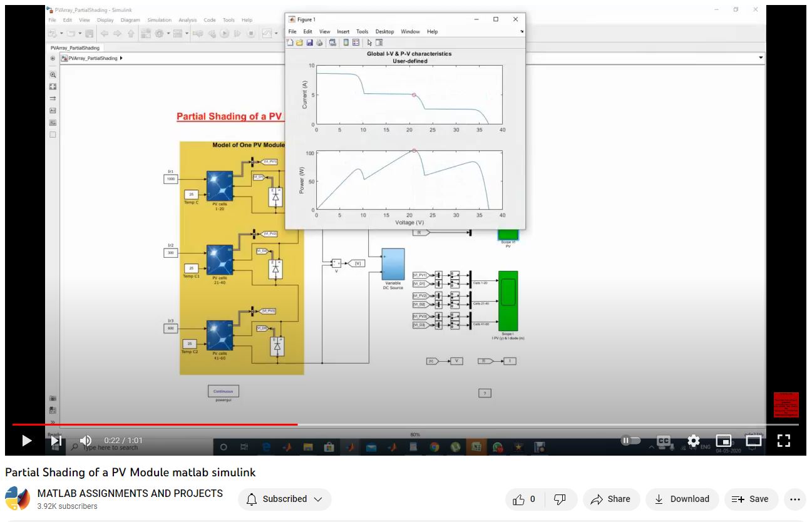812x522 pixels.
Task: Seek on the red video progress bar
Action: click(x=188, y=424)
